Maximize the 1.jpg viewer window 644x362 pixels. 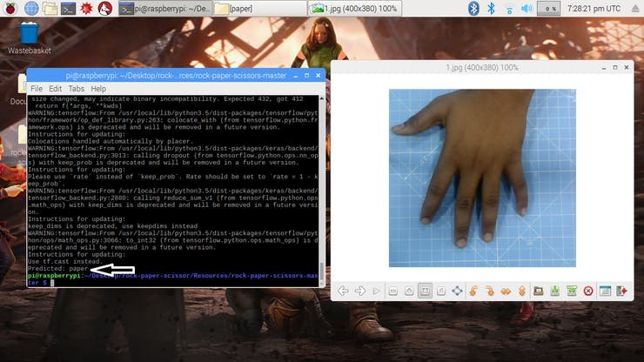pyautogui.click(x=614, y=67)
